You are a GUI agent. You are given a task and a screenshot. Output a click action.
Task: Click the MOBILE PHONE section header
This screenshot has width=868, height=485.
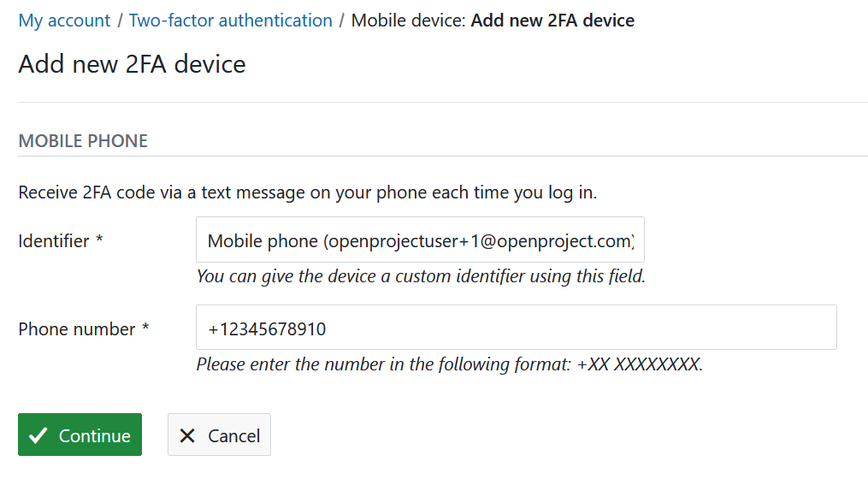pos(83,141)
